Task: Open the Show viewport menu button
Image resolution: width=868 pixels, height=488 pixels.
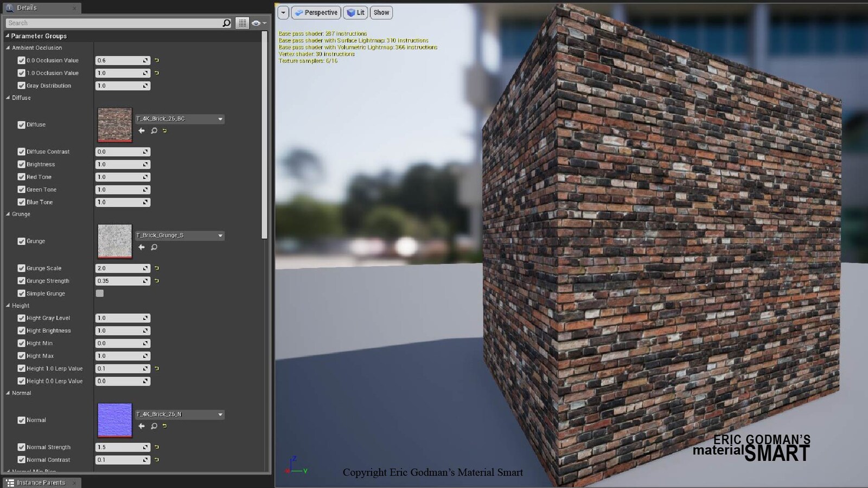Action: (381, 12)
